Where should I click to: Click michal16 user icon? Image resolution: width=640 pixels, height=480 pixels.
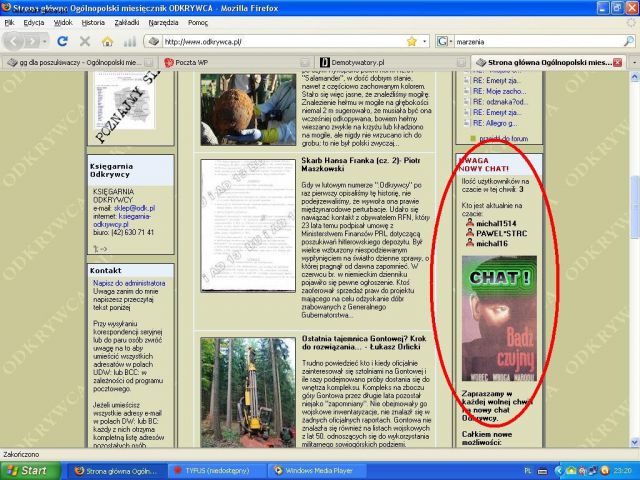click(470, 243)
